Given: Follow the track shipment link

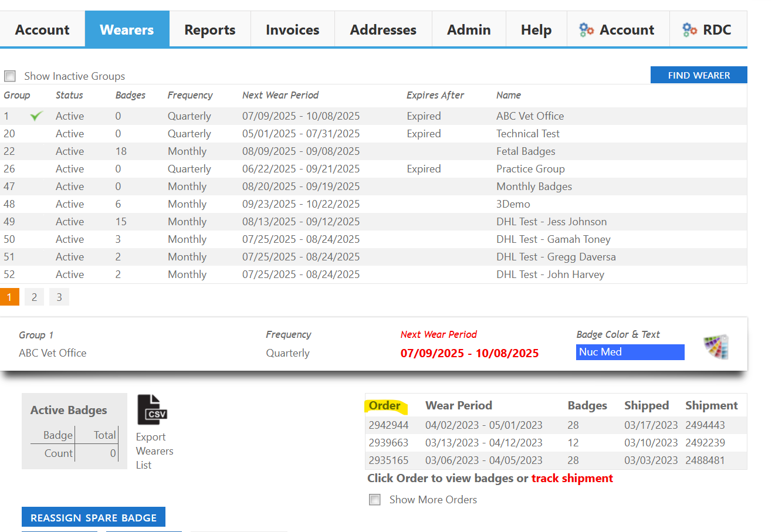Looking at the screenshot, I should tap(571, 478).
